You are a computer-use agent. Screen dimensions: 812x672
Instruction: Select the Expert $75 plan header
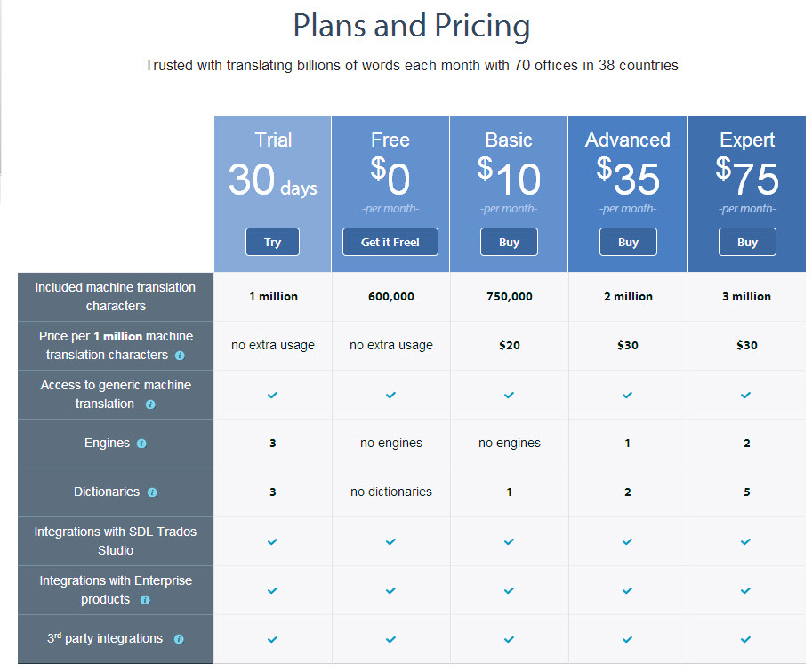pos(747,194)
